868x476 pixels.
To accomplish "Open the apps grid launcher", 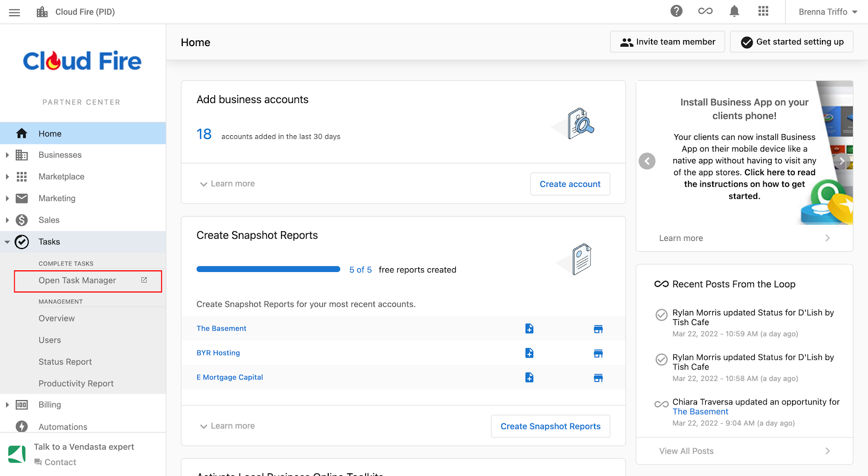I will 763,11.
